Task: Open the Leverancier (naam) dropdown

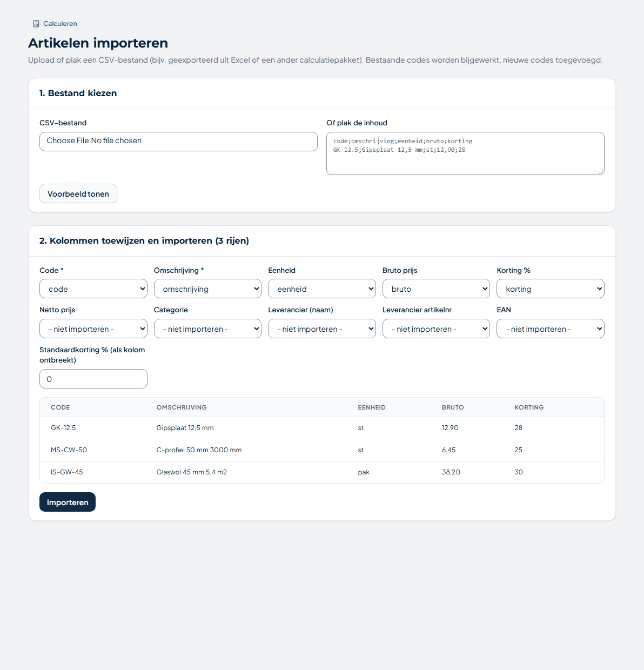Action: point(322,329)
